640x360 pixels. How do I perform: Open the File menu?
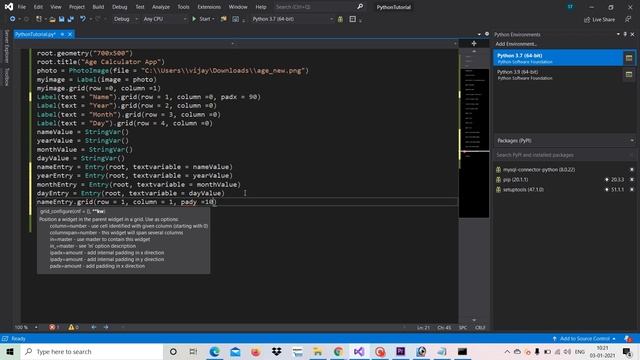(22, 7)
